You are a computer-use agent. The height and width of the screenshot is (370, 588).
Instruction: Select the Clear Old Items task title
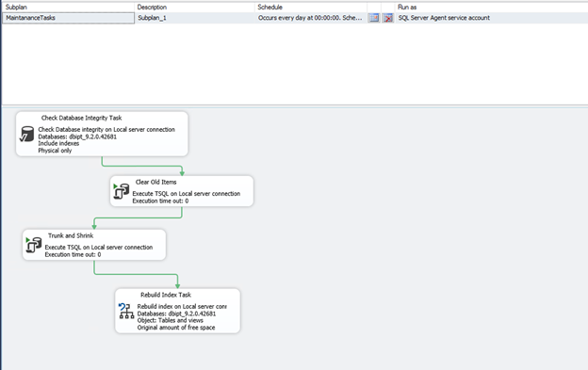coord(156,182)
